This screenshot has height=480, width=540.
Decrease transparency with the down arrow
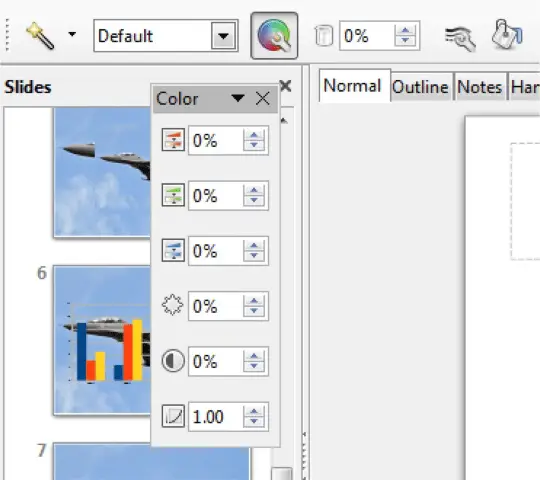coord(405,41)
